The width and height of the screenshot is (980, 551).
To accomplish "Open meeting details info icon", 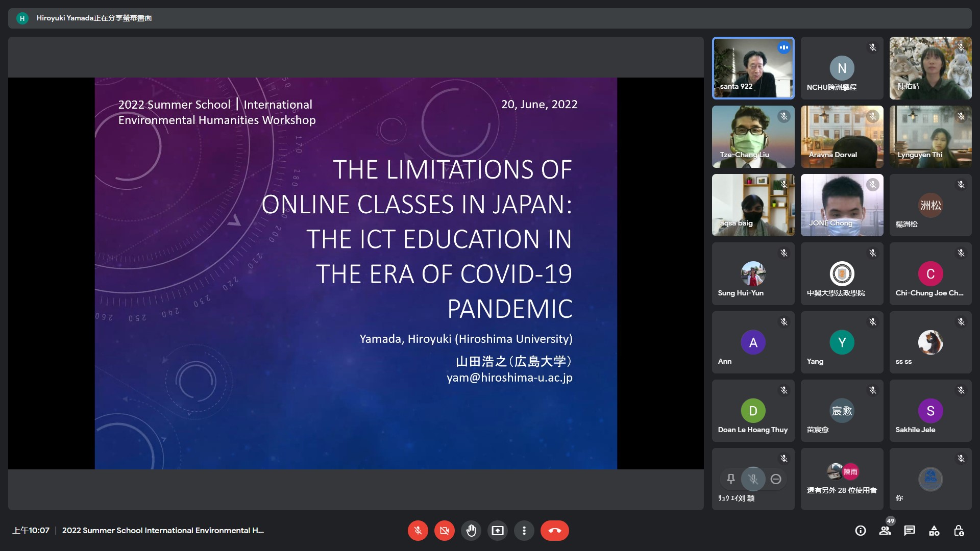I will pos(861,531).
